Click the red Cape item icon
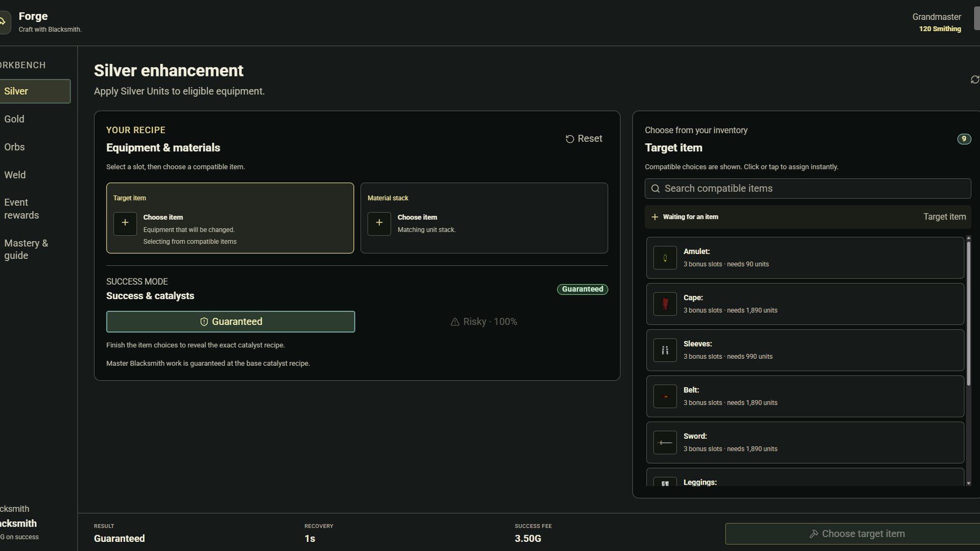 coord(665,304)
